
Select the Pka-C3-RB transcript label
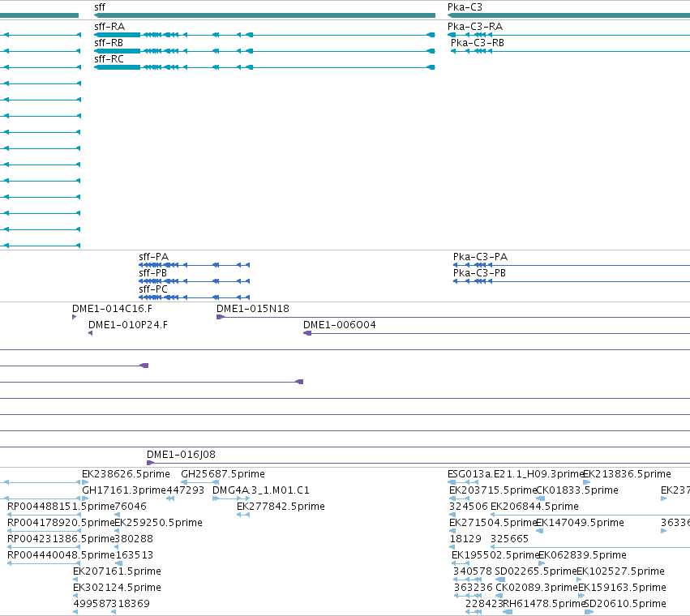pyautogui.click(x=478, y=43)
